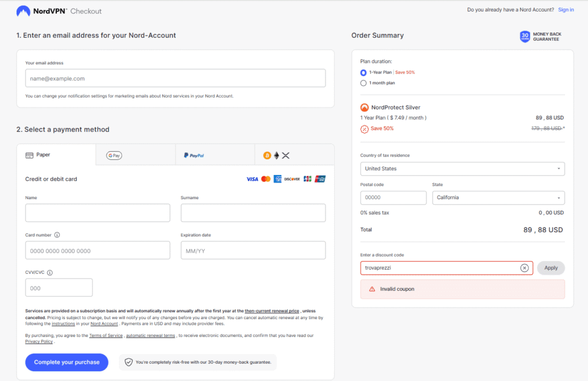Click the Invalid coupon error message
The width and height of the screenshot is (588, 381).
click(x=462, y=289)
